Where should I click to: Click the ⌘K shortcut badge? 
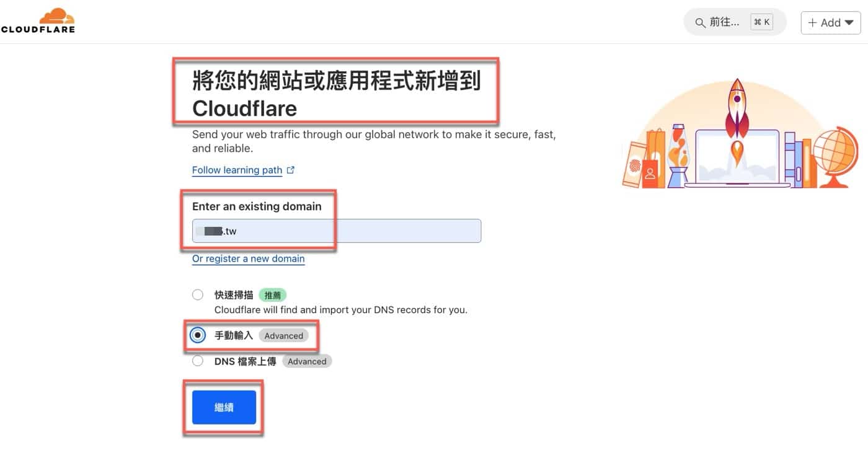click(x=761, y=22)
